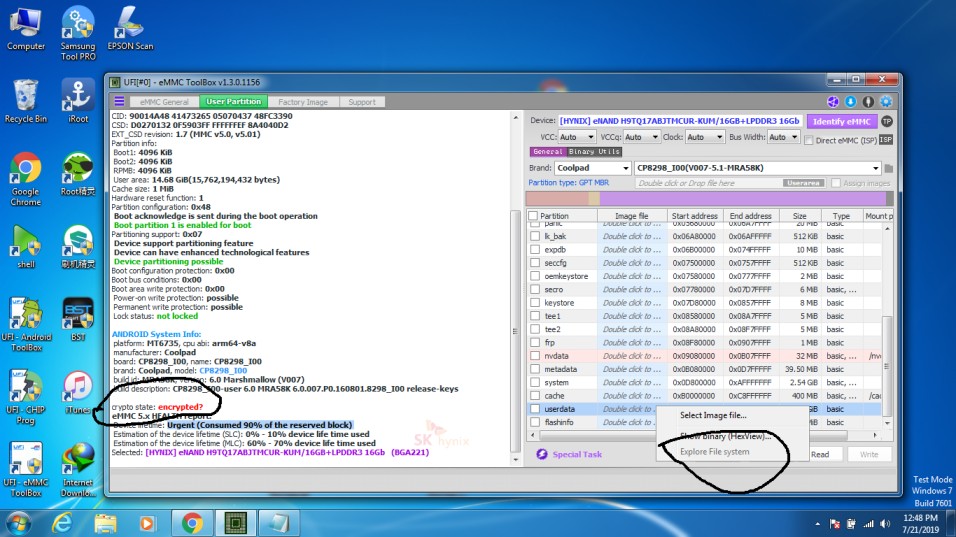Check the select-all Partition header checkbox

click(533, 216)
